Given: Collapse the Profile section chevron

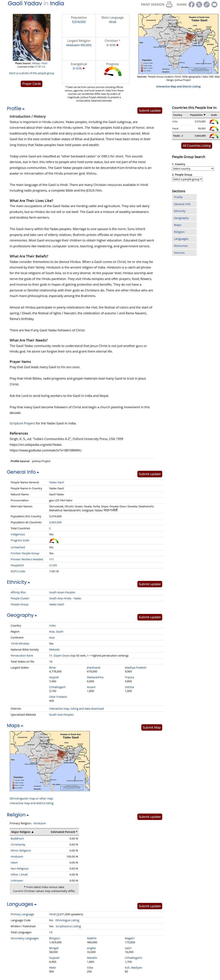Looking at the screenshot, I should tap(23, 109).
